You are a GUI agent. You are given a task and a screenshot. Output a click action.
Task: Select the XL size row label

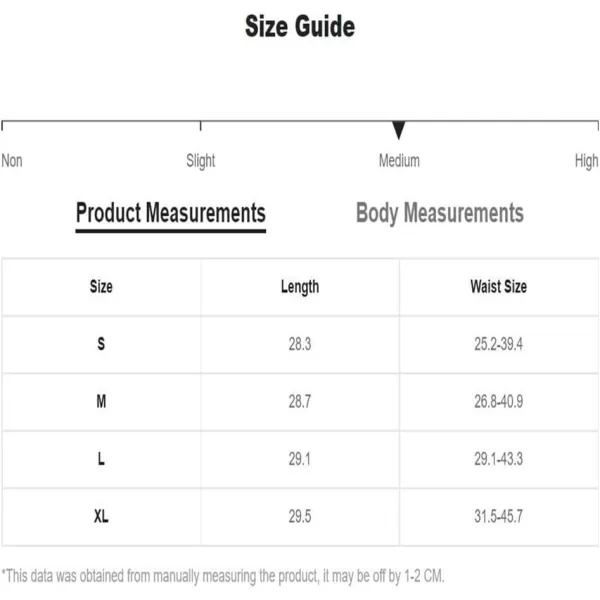point(101,516)
